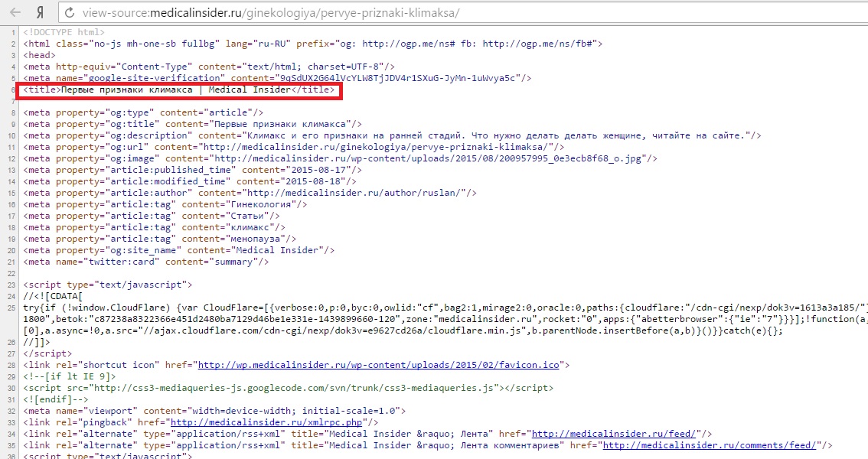
Task: Click the view-source address bar URL
Action: pyautogui.click(x=271, y=12)
